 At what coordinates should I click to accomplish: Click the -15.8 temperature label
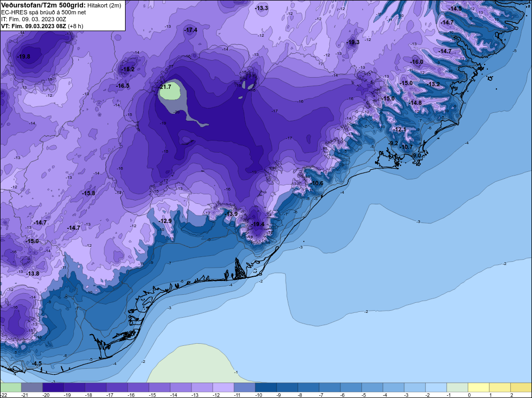coord(88,193)
